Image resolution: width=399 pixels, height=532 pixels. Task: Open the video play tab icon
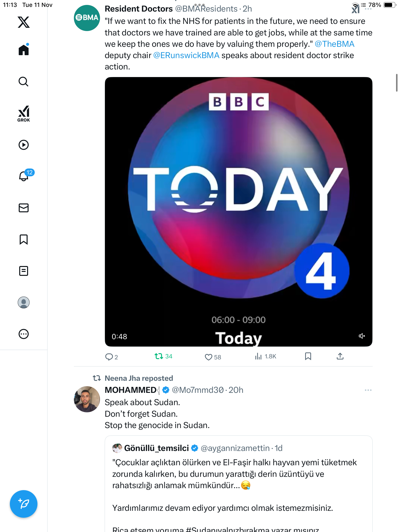pos(24,145)
